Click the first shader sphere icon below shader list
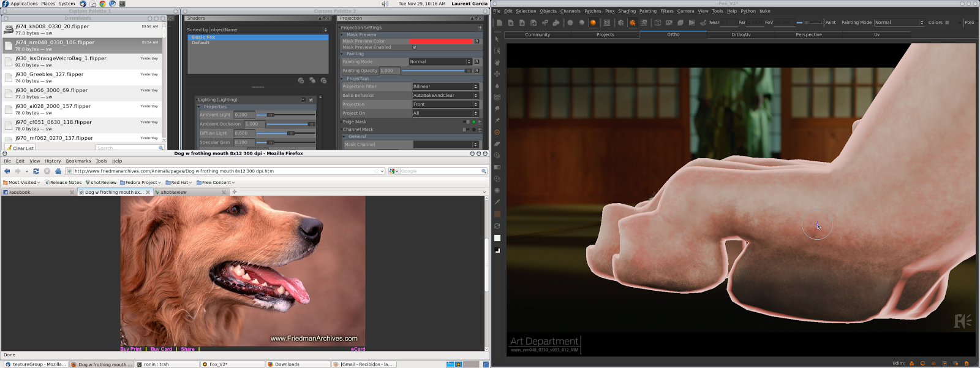Viewport: 980px width, 368px height. (x=301, y=80)
